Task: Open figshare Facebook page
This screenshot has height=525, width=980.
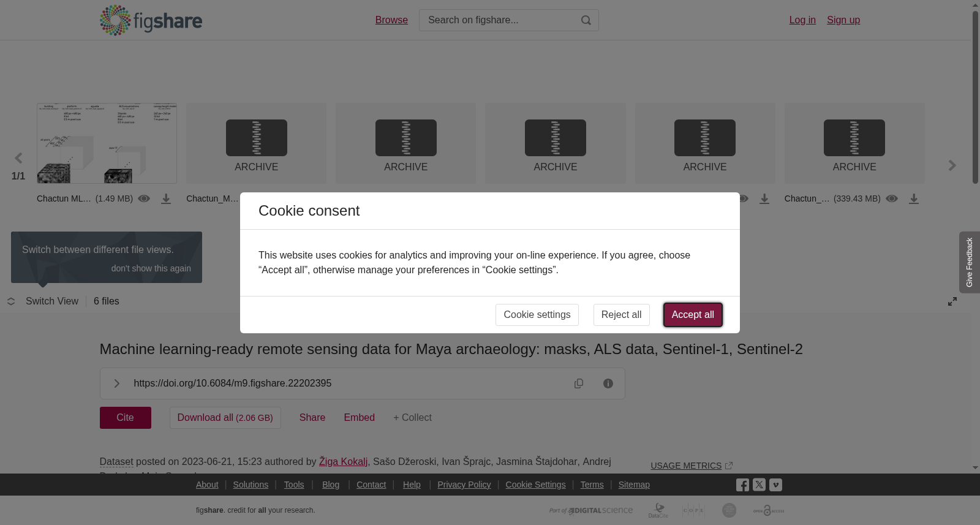Action: (x=742, y=485)
